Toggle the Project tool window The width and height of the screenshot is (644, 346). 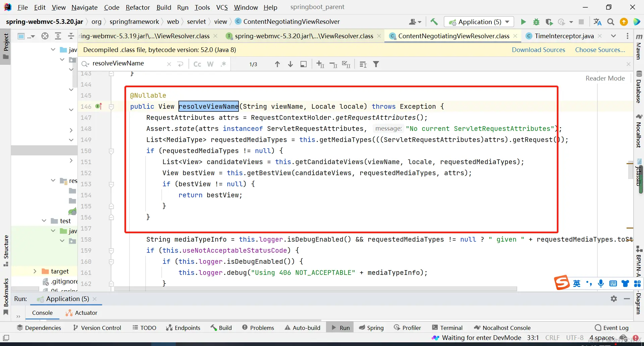tap(6, 46)
